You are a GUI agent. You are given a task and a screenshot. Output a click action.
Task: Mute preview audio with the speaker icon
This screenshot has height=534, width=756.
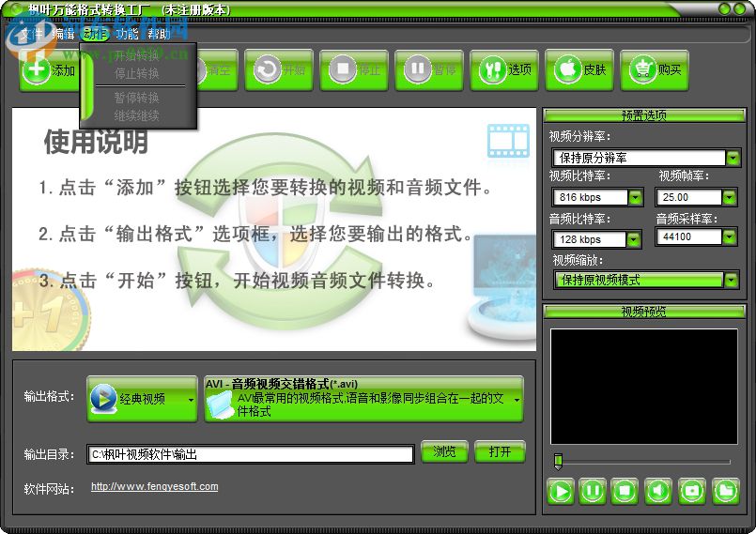[x=658, y=492]
